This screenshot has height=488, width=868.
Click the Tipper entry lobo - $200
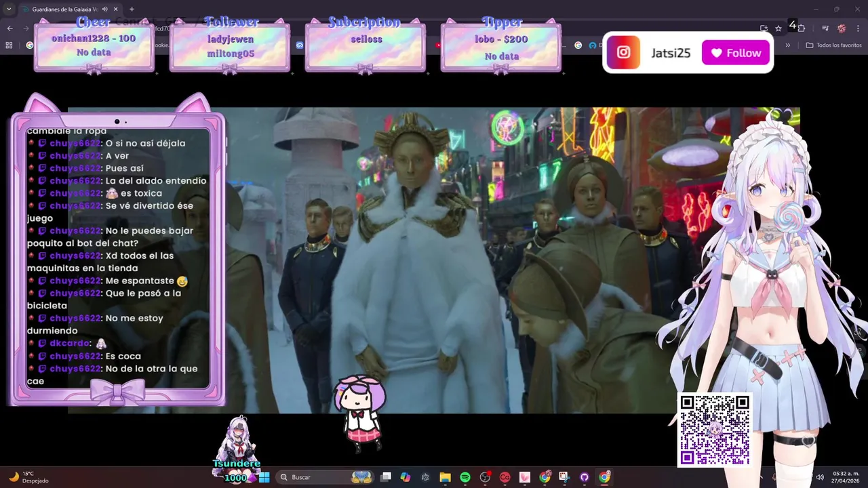point(501,39)
